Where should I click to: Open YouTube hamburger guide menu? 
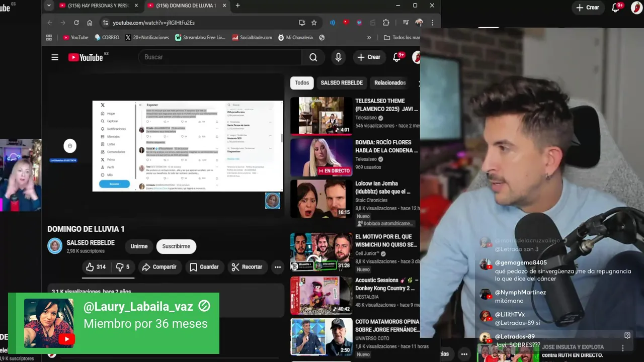pos(55,57)
